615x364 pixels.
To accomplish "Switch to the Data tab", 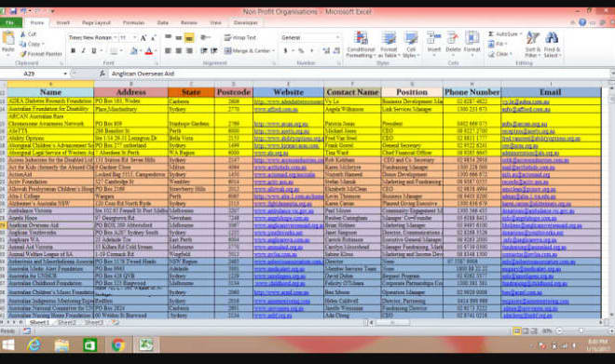I will point(163,22).
